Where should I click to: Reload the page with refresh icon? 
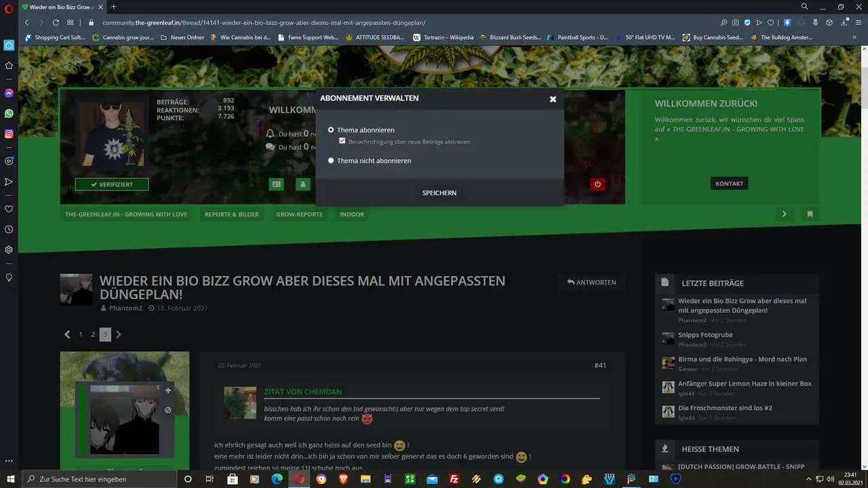click(56, 22)
